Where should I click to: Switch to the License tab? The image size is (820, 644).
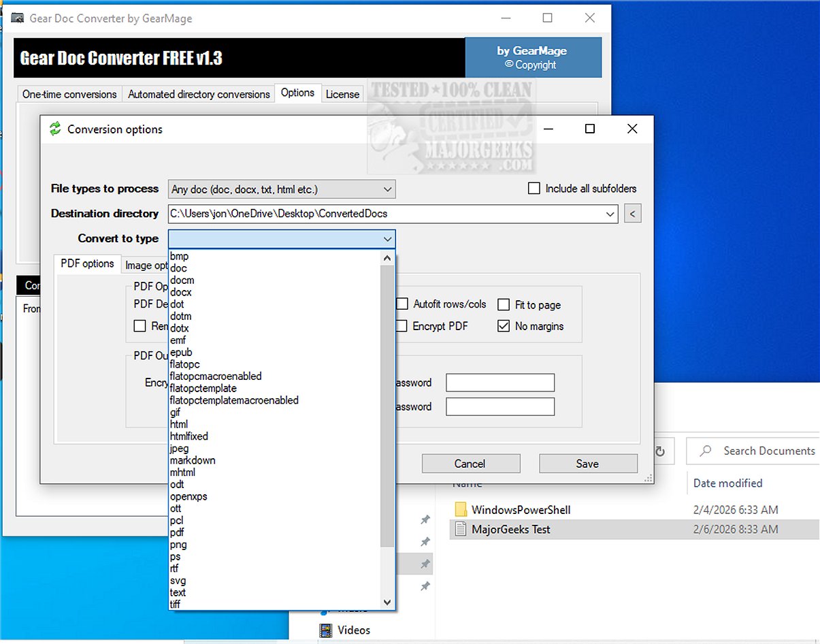(342, 94)
